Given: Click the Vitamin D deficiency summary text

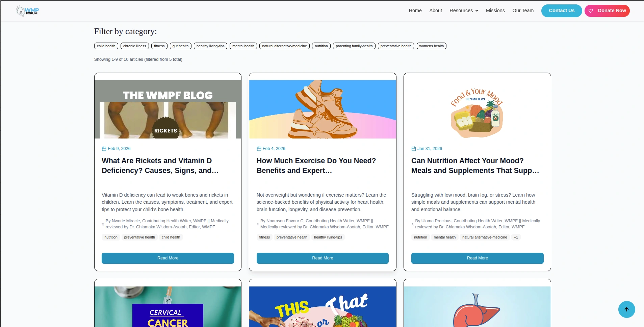Looking at the screenshot, I should click(x=167, y=202).
